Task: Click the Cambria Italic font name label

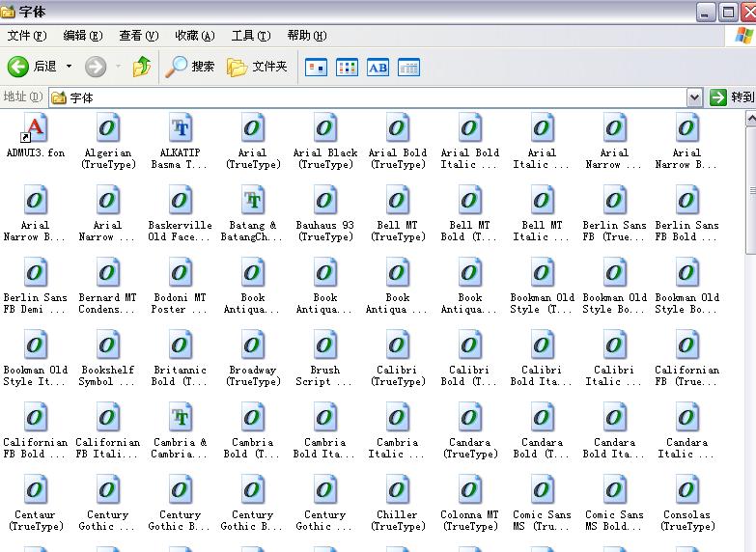Action: pyautogui.click(x=397, y=449)
